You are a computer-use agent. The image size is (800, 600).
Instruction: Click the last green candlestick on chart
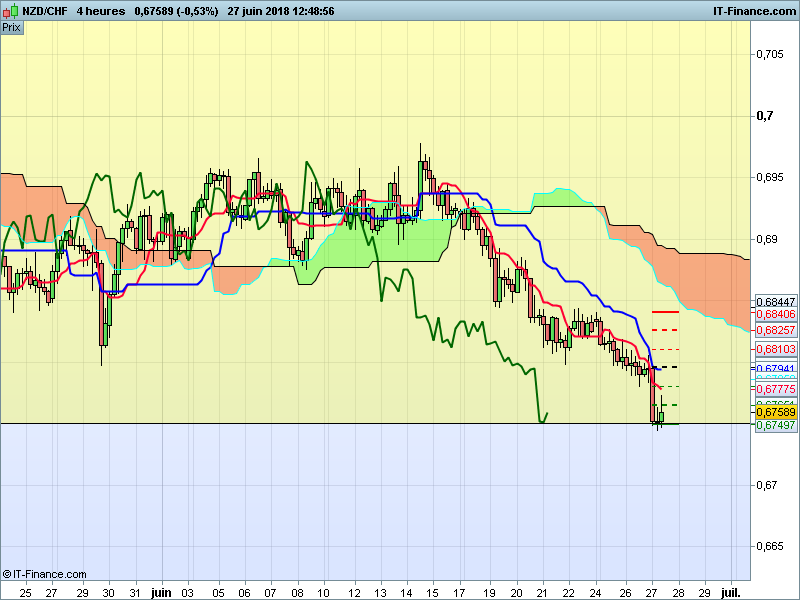[662, 416]
